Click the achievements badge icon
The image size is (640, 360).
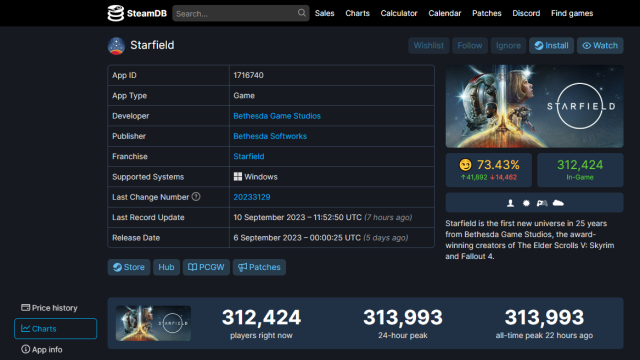(x=526, y=203)
